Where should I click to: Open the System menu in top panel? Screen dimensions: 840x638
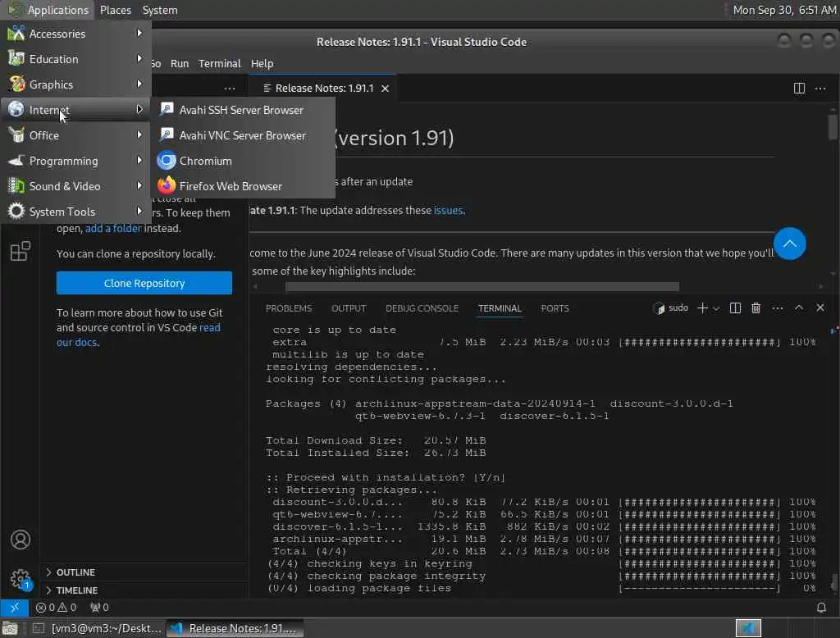[160, 10]
